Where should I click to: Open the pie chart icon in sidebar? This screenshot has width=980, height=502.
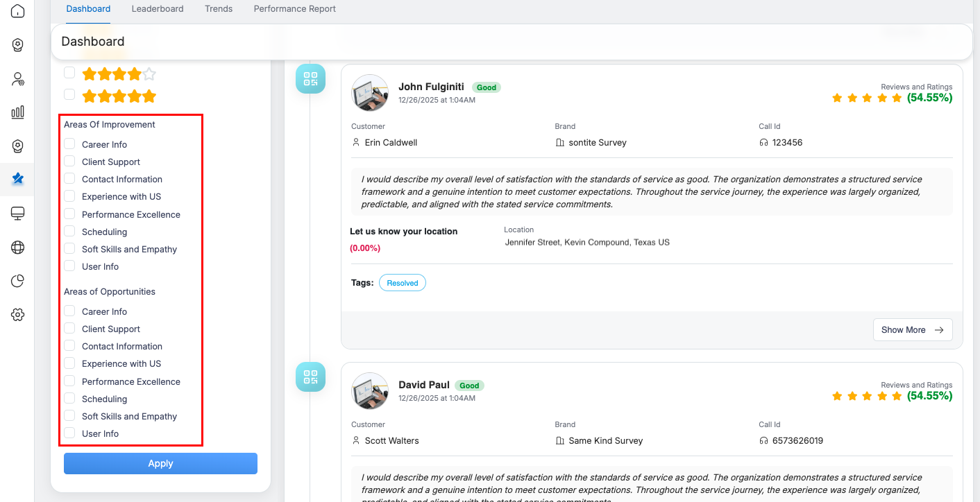tap(17, 281)
